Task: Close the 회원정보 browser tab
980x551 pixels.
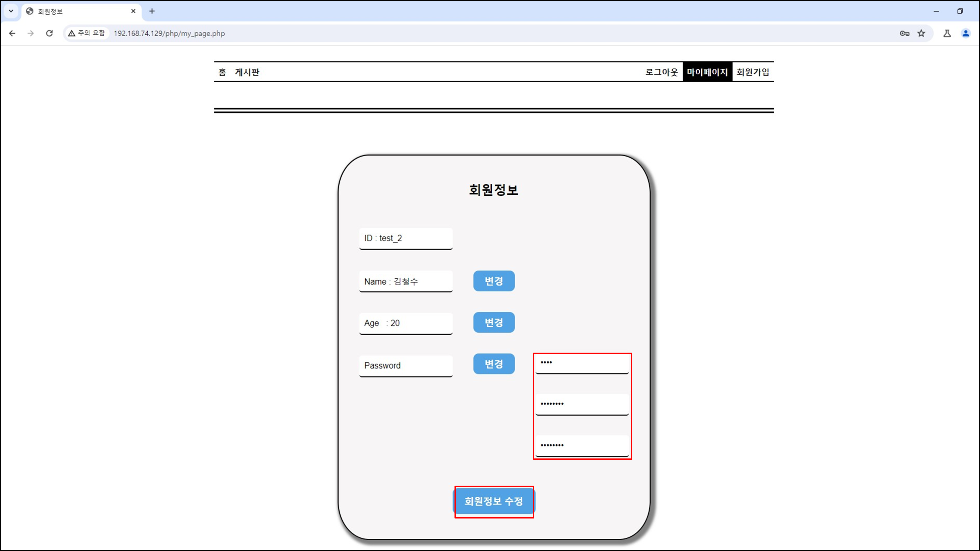Action: coord(133,11)
